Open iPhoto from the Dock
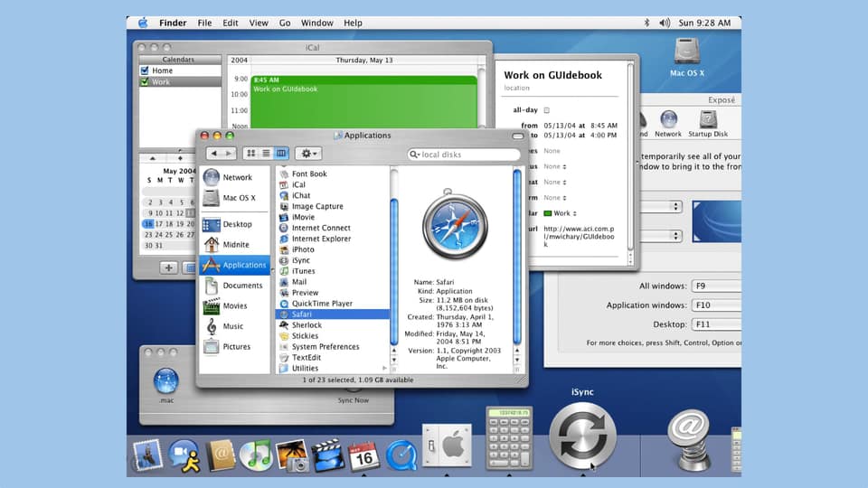This screenshot has width=868, height=488. pos(292,455)
